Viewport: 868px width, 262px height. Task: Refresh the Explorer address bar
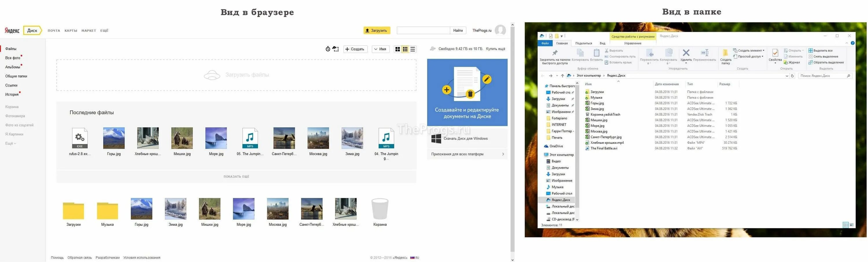[x=792, y=76]
